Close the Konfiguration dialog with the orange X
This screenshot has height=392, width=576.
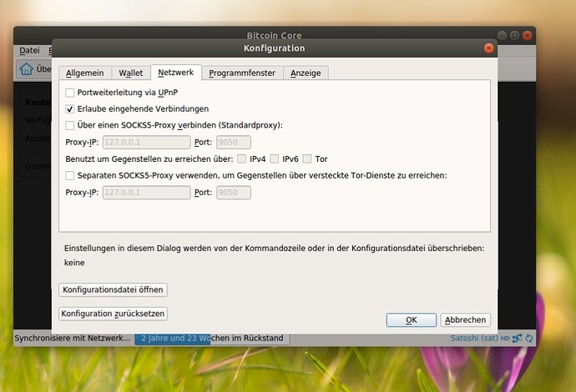click(488, 48)
